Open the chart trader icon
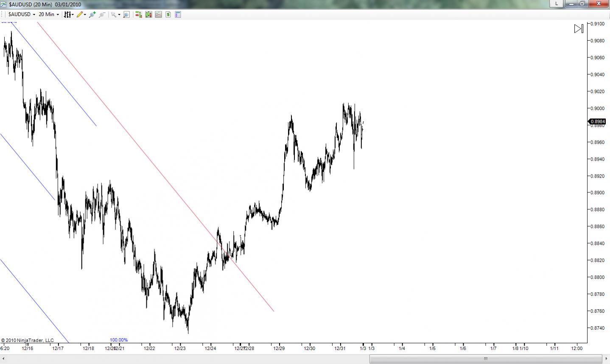610x364 pixels. coord(138,14)
